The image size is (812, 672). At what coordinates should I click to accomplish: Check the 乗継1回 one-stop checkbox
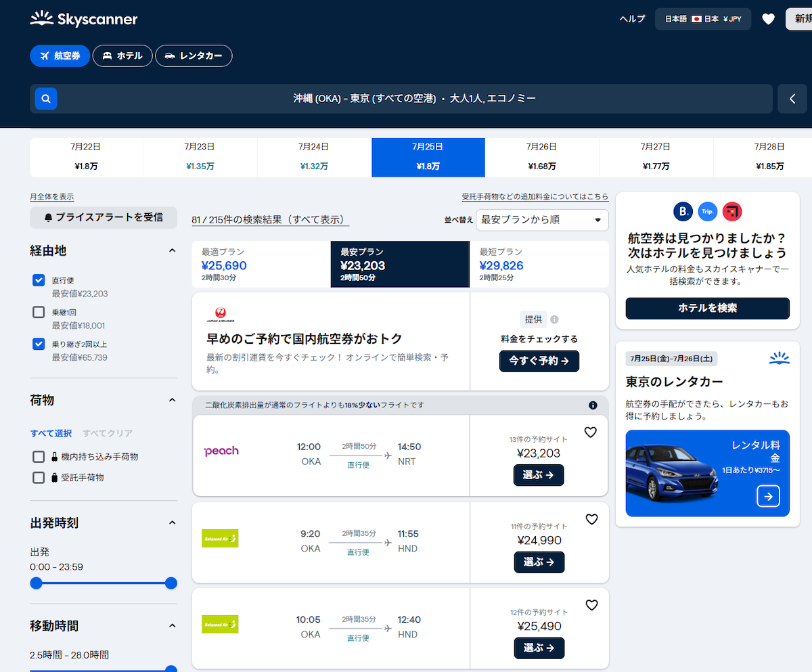pyautogui.click(x=39, y=312)
